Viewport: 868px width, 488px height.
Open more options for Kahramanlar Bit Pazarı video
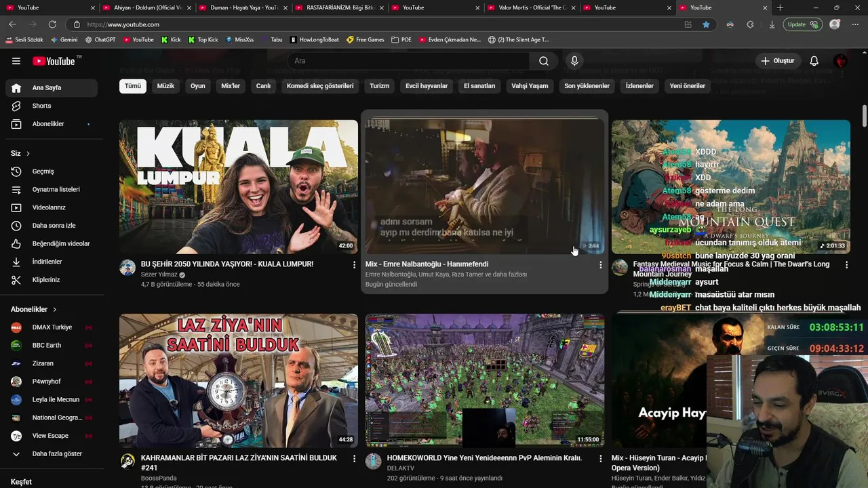point(354,459)
